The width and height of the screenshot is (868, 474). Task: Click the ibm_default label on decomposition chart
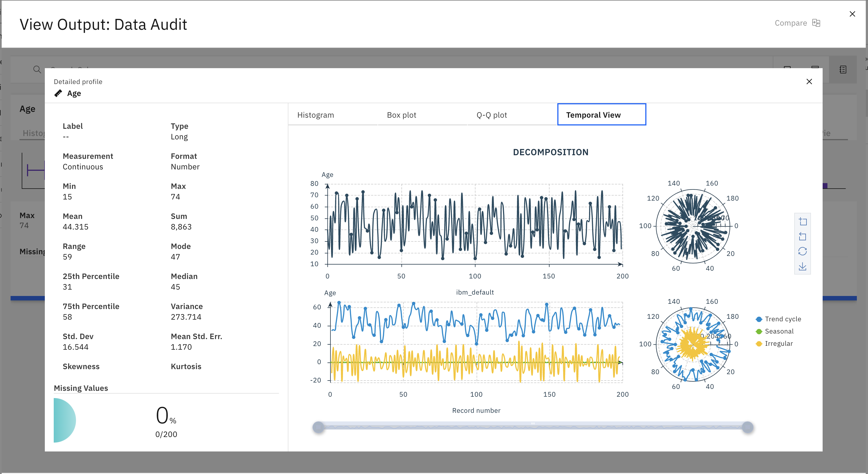click(474, 291)
